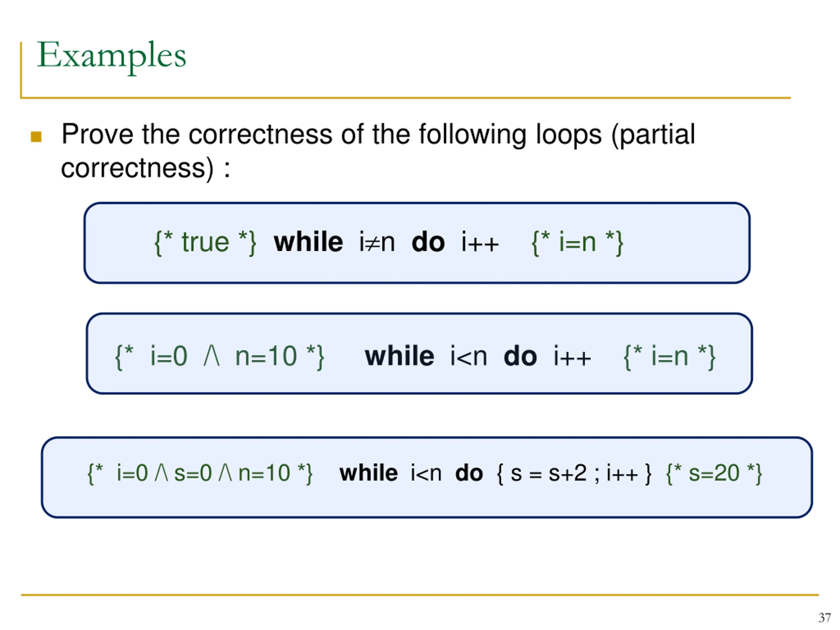Click the first box's {* i=n *} postcondition

[577, 243]
